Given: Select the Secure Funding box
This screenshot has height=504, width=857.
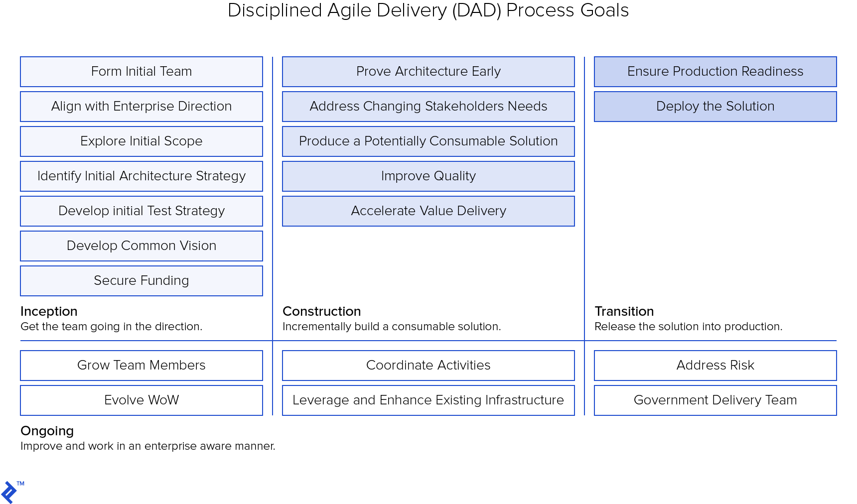Looking at the screenshot, I should click(x=142, y=281).
